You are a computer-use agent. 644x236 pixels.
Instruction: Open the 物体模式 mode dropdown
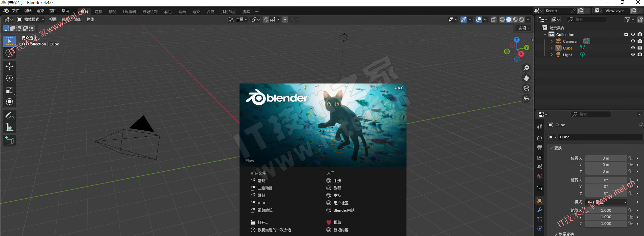click(x=31, y=20)
